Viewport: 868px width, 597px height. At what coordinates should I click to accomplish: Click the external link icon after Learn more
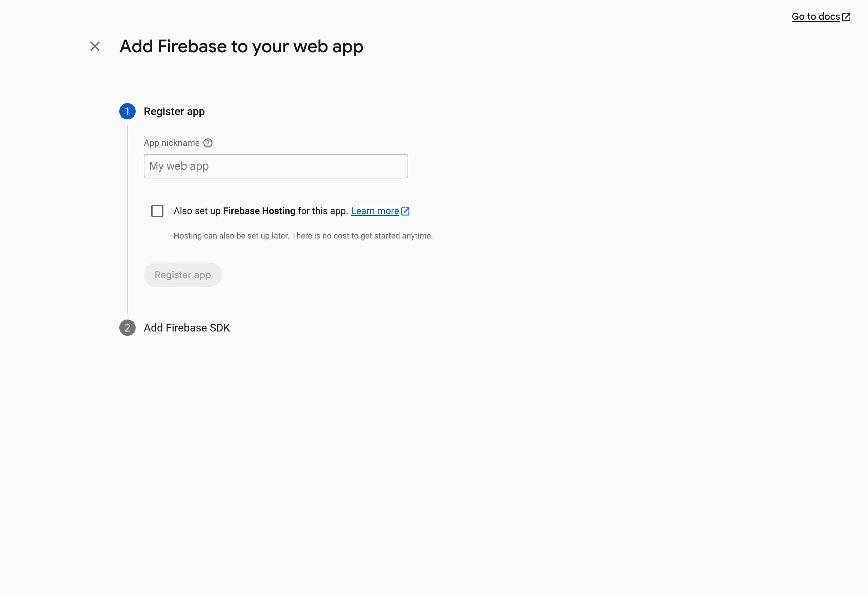tap(405, 211)
